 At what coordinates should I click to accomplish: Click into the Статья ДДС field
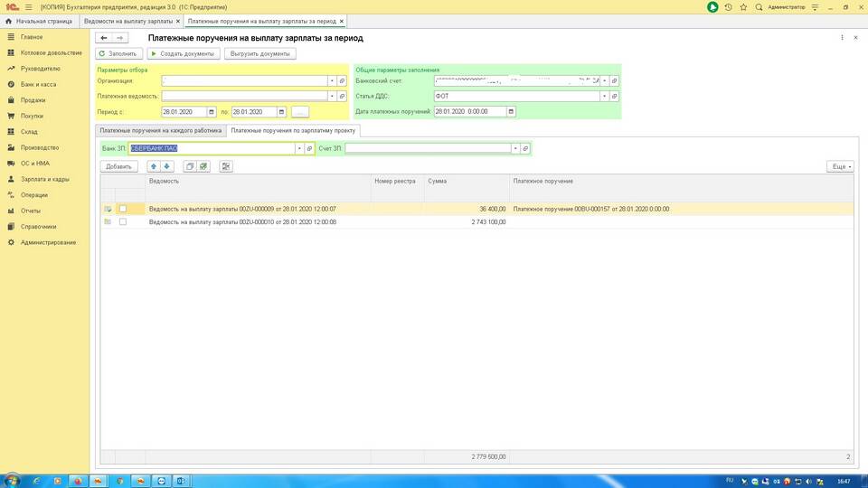517,97
